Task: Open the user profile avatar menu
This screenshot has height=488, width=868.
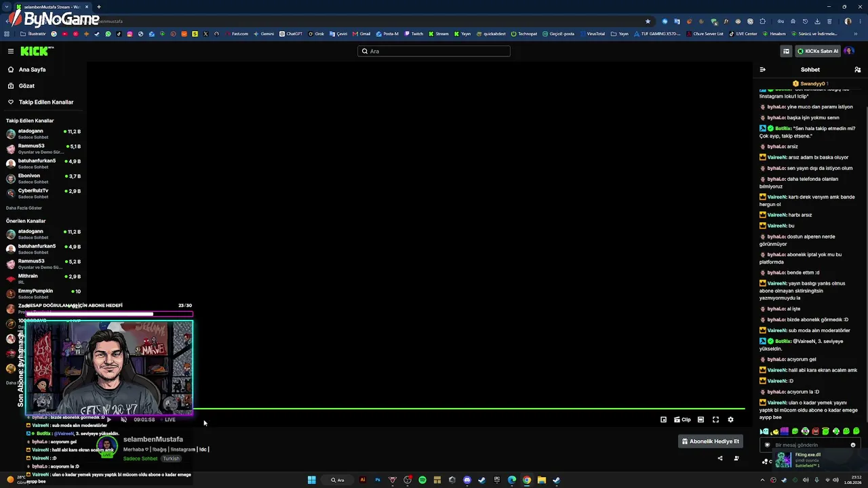Action: [x=849, y=51]
